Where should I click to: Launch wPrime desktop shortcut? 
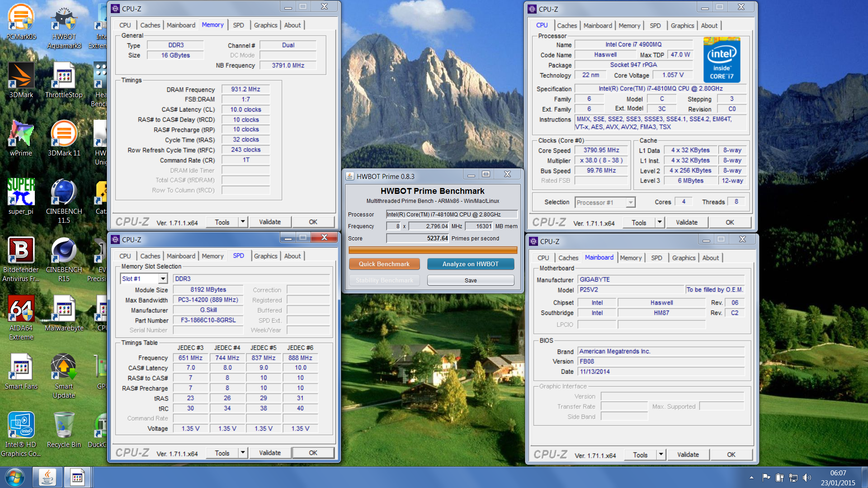[x=21, y=138]
